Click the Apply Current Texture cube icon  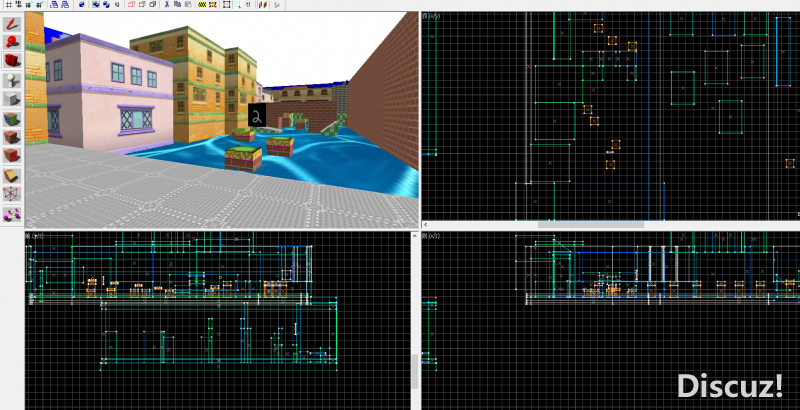pyautogui.click(x=12, y=137)
